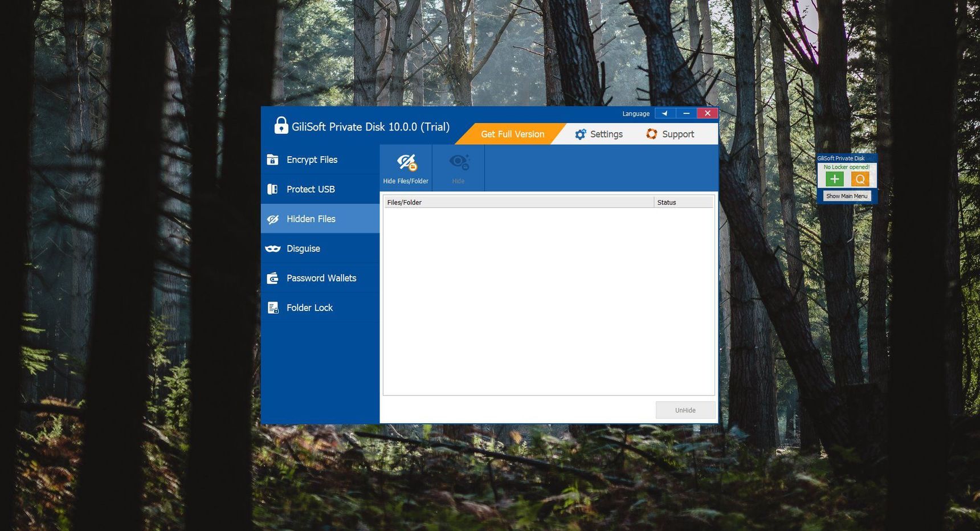980x531 pixels.
Task: Open Support with lifebuoy icon
Action: (x=670, y=134)
